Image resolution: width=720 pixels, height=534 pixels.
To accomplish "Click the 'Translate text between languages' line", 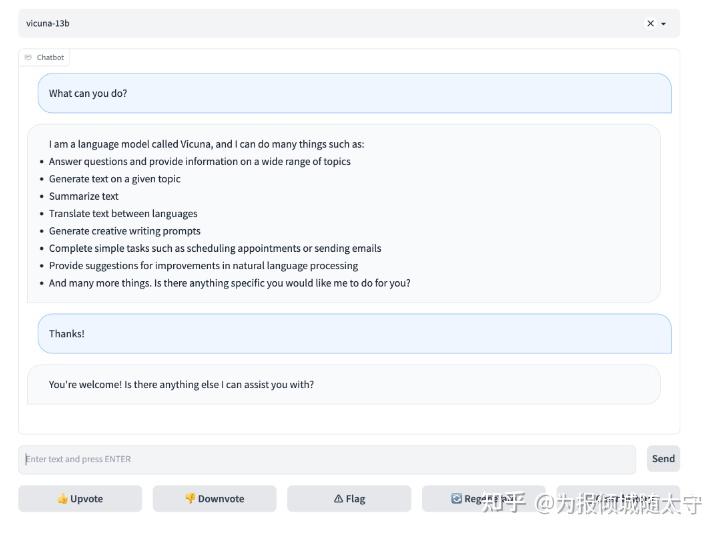I will 123,214.
